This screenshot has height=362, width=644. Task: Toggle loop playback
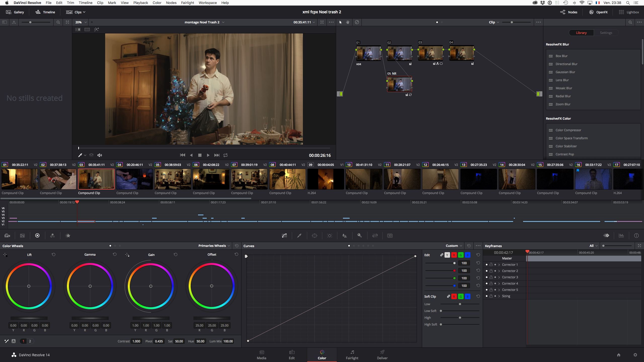(226, 155)
